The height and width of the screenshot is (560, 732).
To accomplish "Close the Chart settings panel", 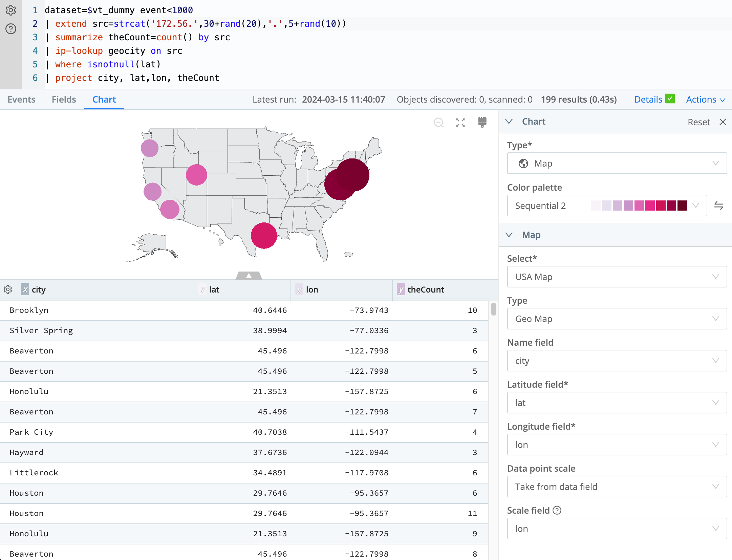I will [723, 122].
